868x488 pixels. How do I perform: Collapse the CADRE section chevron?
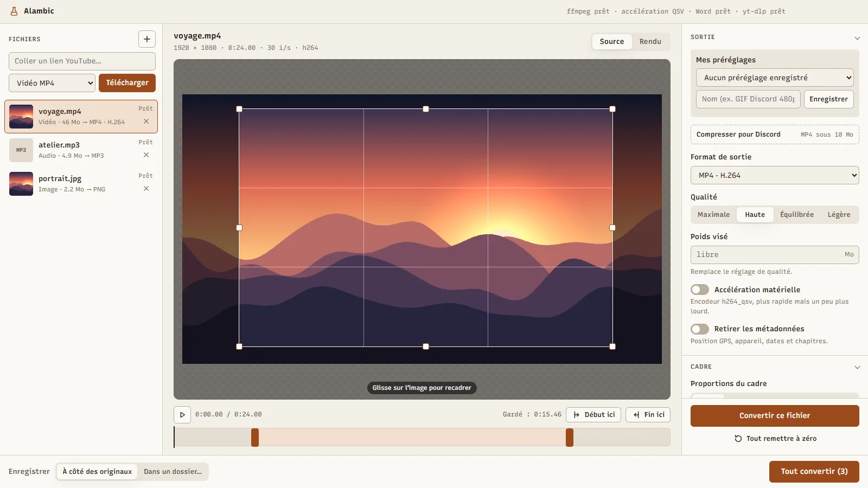click(857, 367)
